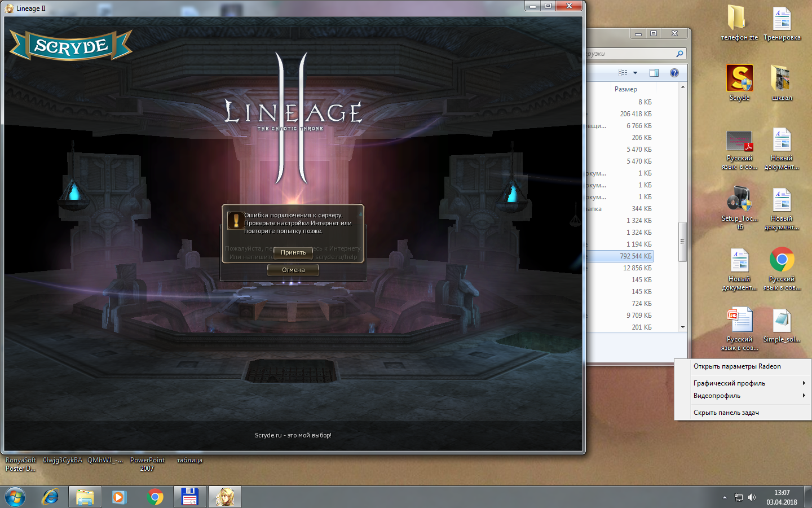Image resolution: width=812 pixels, height=508 pixels.
Task: Click the Explorer help question mark icon
Action: pos(674,73)
